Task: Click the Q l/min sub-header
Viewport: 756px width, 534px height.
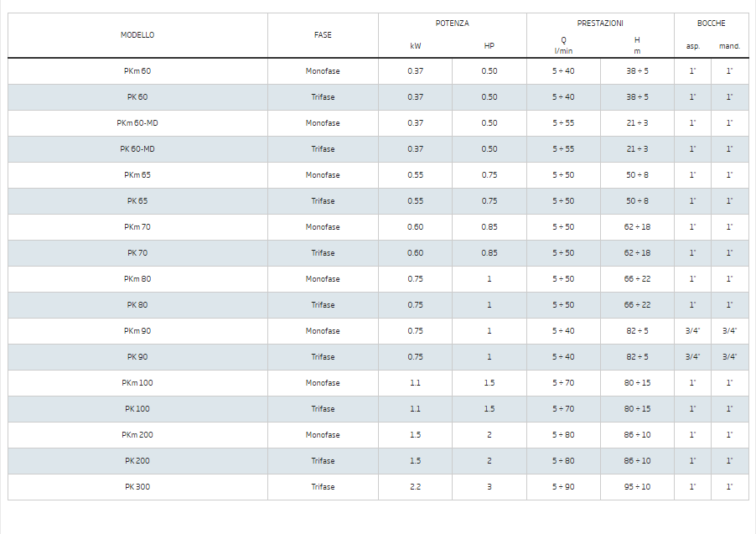Action: tap(563, 45)
